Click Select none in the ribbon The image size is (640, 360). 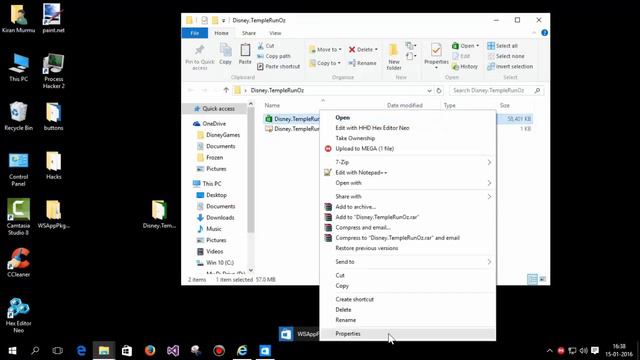click(x=506, y=56)
